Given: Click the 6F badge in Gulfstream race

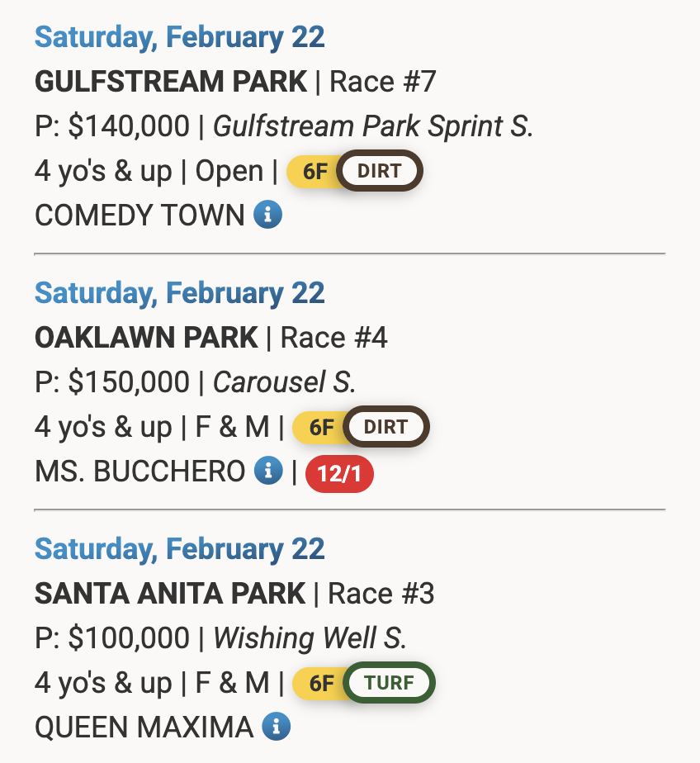Looking at the screenshot, I should (315, 172).
